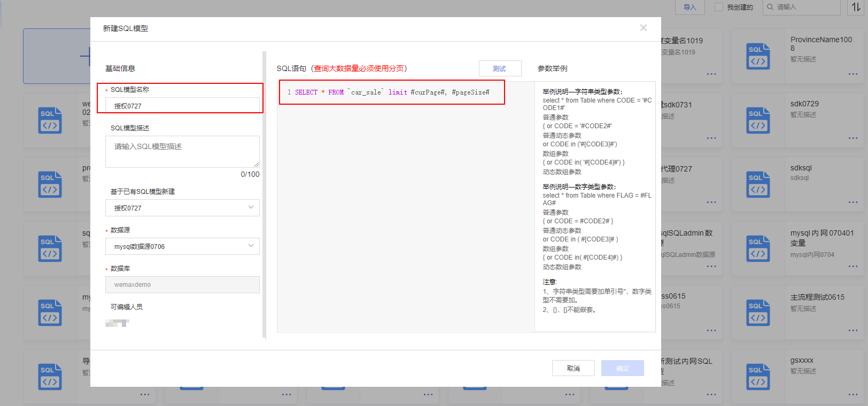Image resolution: width=868 pixels, height=406 pixels.
Task: Open more menu on sdk0731 card
Action: pos(711,138)
